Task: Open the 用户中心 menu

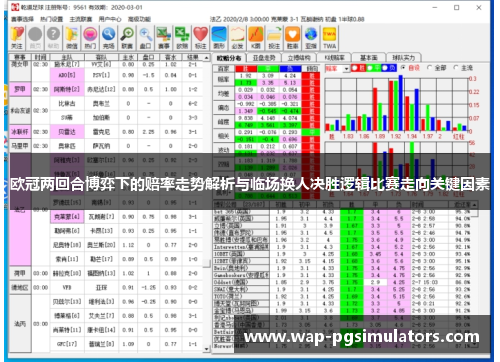Action: (110, 19)
